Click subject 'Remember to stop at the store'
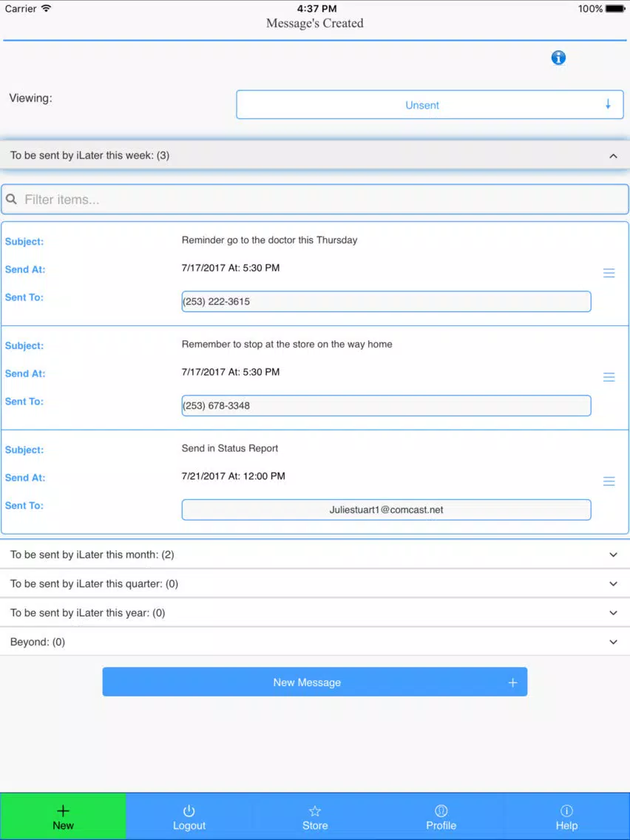The height and width of the screenshot is (840, 630). click(287, 344)
